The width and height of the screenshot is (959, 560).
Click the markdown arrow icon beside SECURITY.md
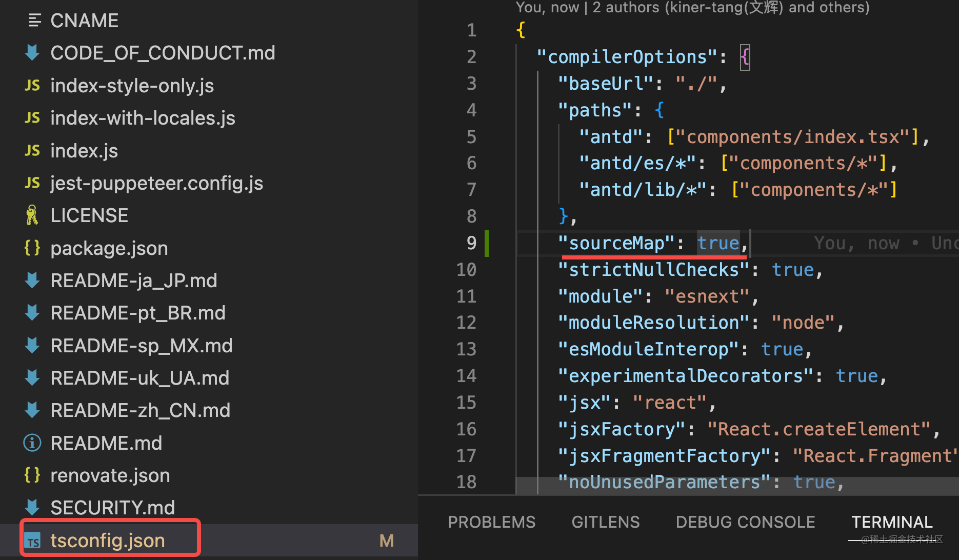[32, 508]
